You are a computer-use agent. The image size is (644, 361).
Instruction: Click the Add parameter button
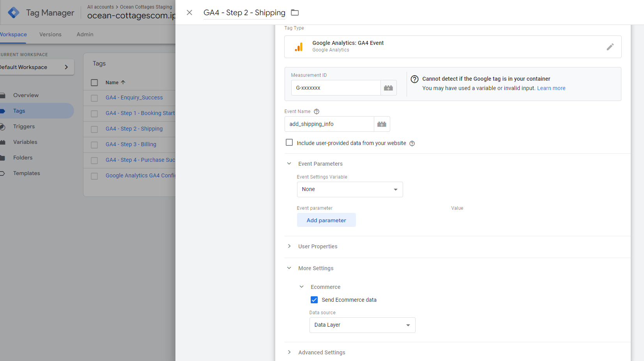tap(326, 220)
